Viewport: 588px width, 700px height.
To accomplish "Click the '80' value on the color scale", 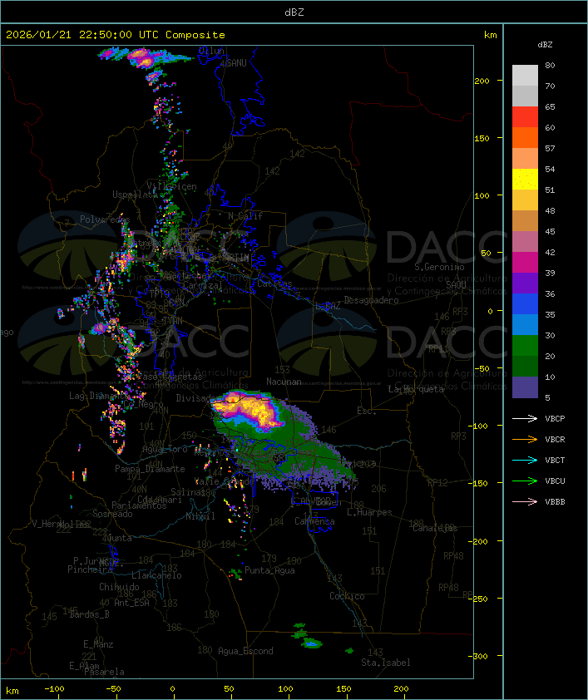I will point(550,65).
